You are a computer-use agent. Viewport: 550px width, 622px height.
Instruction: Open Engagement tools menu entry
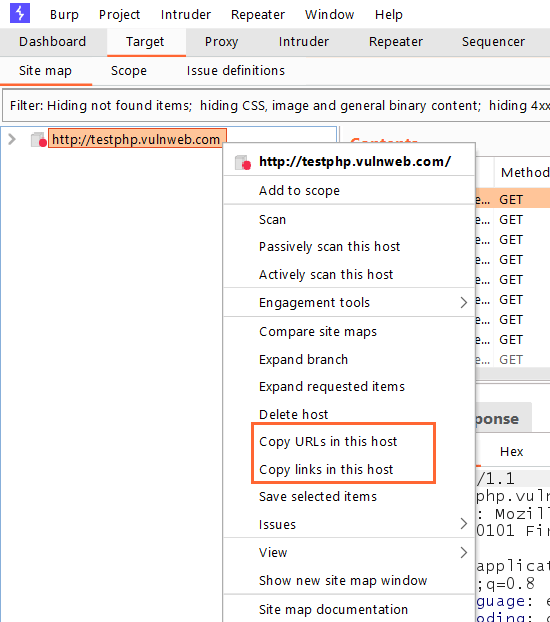[x=349, y=303]
